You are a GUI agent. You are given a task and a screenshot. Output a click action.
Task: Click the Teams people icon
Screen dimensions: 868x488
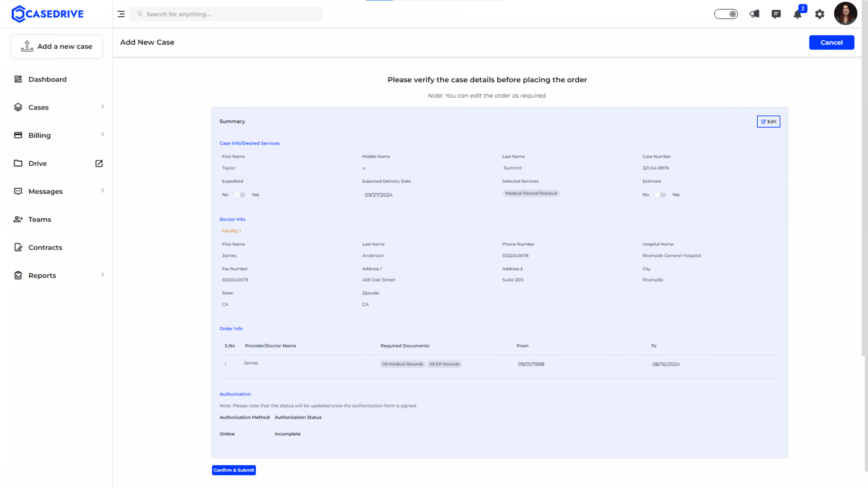tap(18, 219)
